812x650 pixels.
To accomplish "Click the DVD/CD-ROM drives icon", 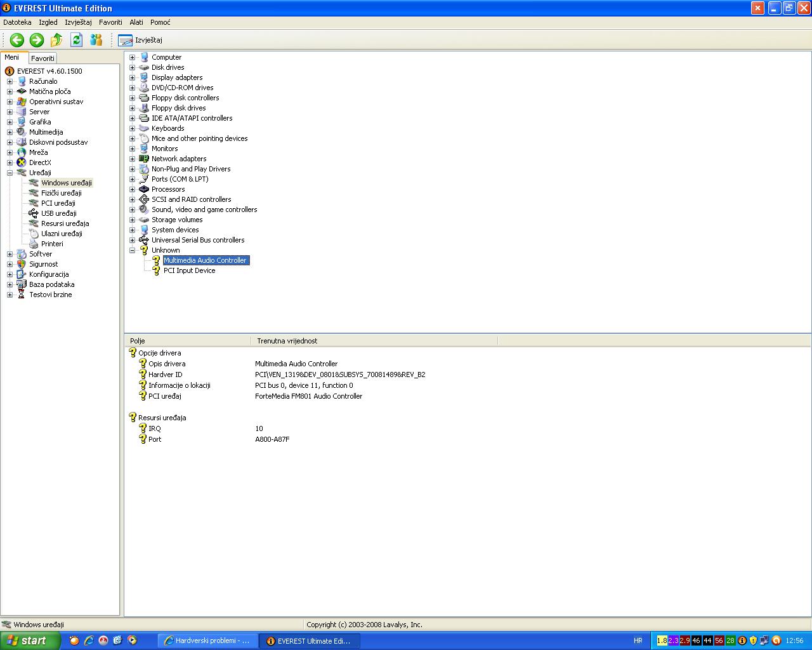I will tap(144, 88).
